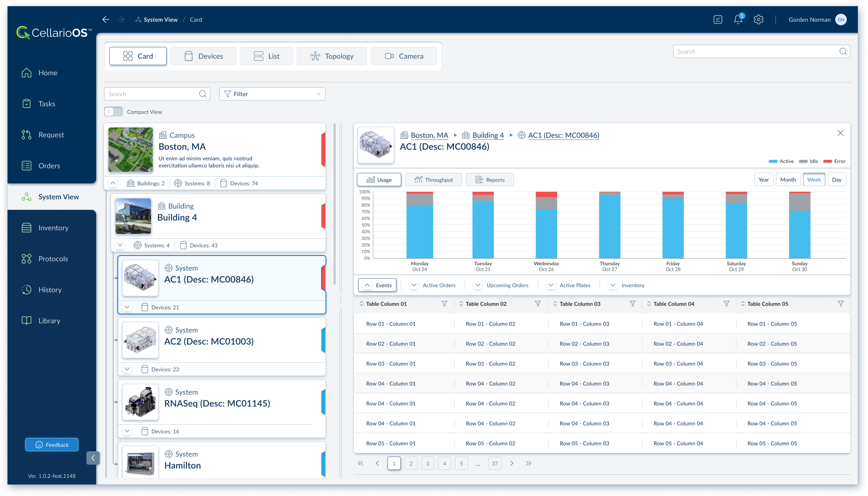This screenshot has height=496, width=868.
Task: Sort by Table Column 01 arrows
Action: click(361, 304)
